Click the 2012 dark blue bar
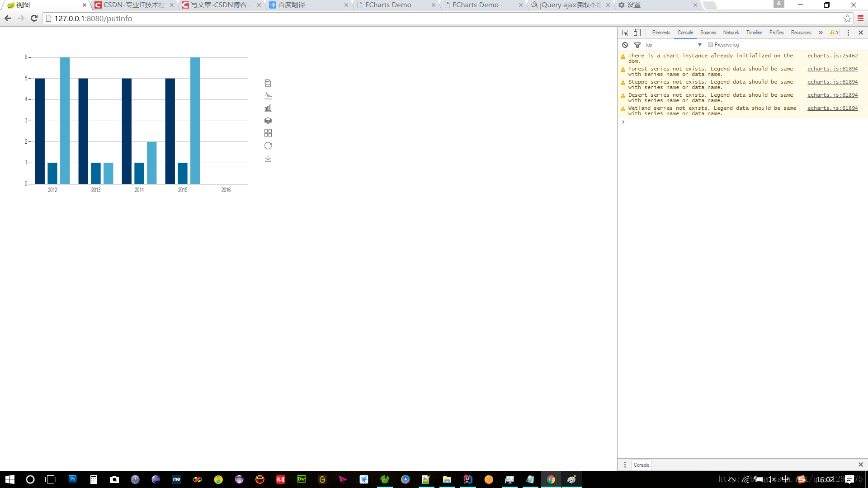Viewport: 868px width, 488px height. [x=40, y=131]
